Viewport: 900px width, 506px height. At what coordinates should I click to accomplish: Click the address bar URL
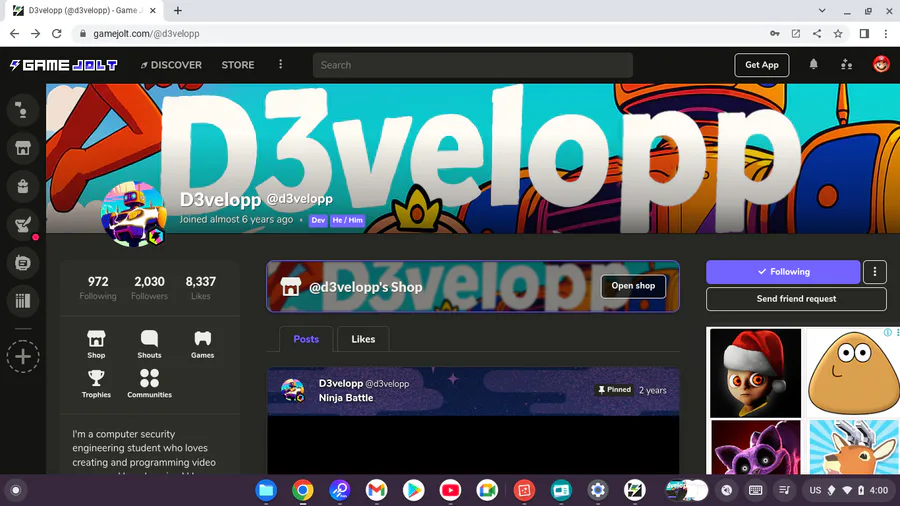tap(146, 34)
